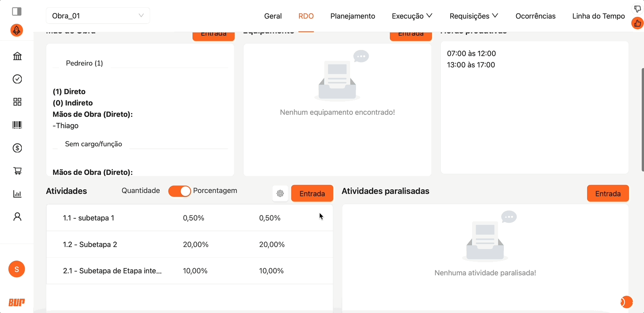Go to the Linha do Tempo tab
The width and height of the screenshot is (644, 313).
598,16
